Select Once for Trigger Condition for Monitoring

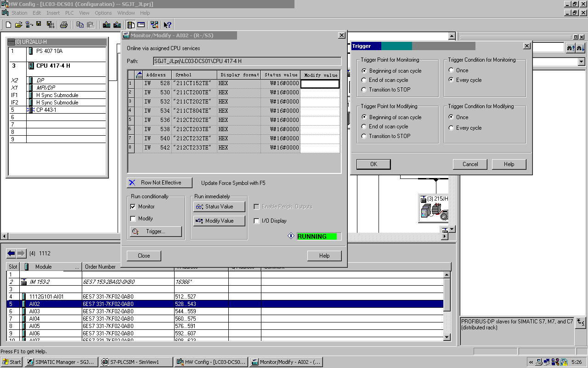point(452,70)
